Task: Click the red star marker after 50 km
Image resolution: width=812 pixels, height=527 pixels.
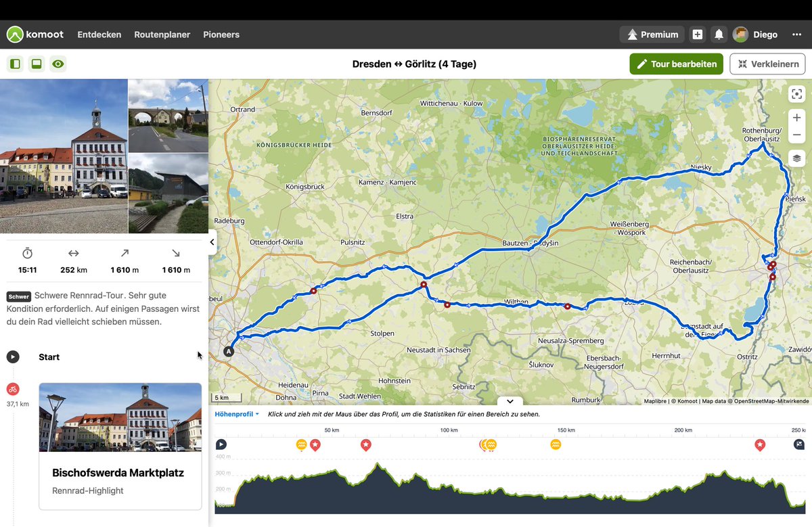Action: 365,444
